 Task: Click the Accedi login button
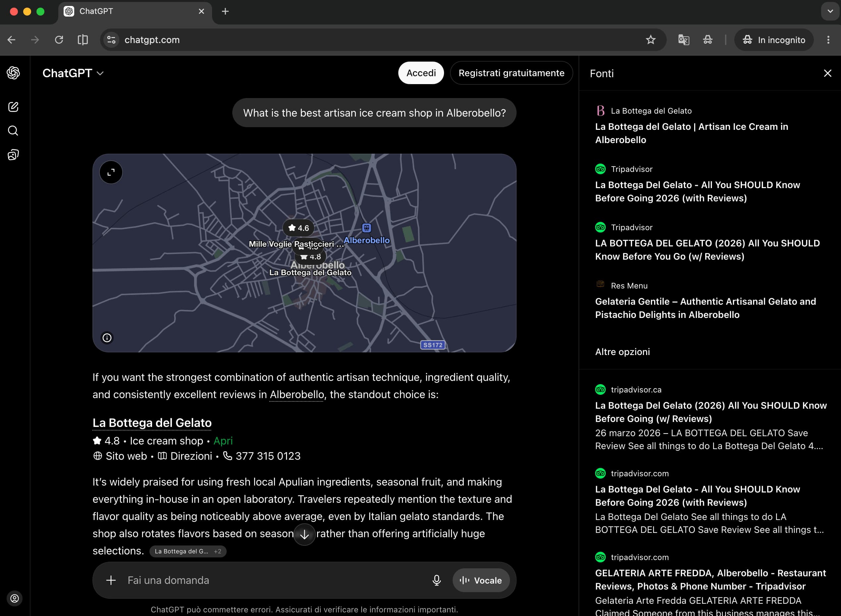tap(421, 73)
